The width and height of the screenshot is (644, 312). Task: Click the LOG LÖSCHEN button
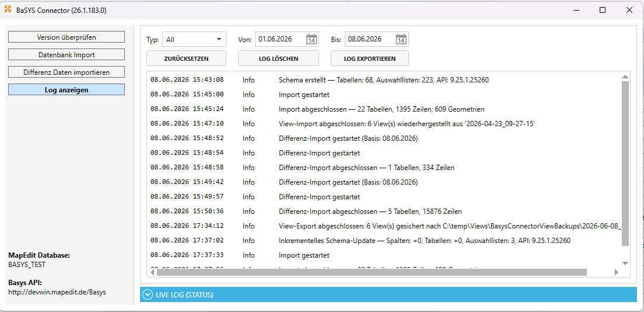click(x=278, y=58)
